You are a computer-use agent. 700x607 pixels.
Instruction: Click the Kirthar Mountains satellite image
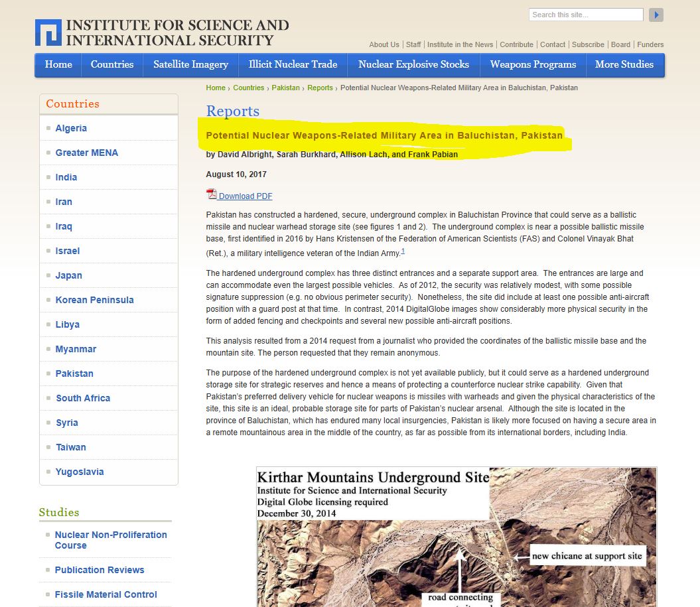coord(456,537)
